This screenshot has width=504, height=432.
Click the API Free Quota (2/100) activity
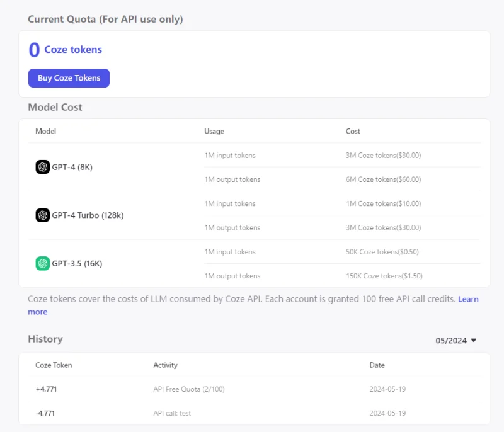pyautogui.click(x=189, y=389)
